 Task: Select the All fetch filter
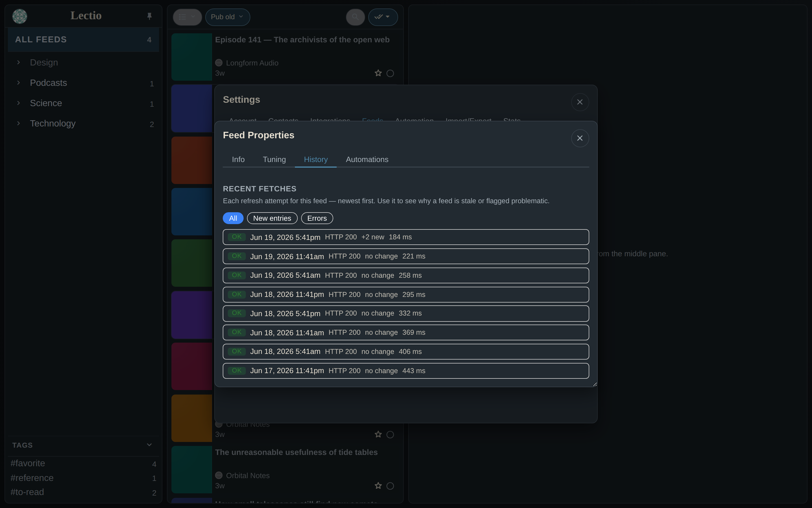tap(233, 218)
